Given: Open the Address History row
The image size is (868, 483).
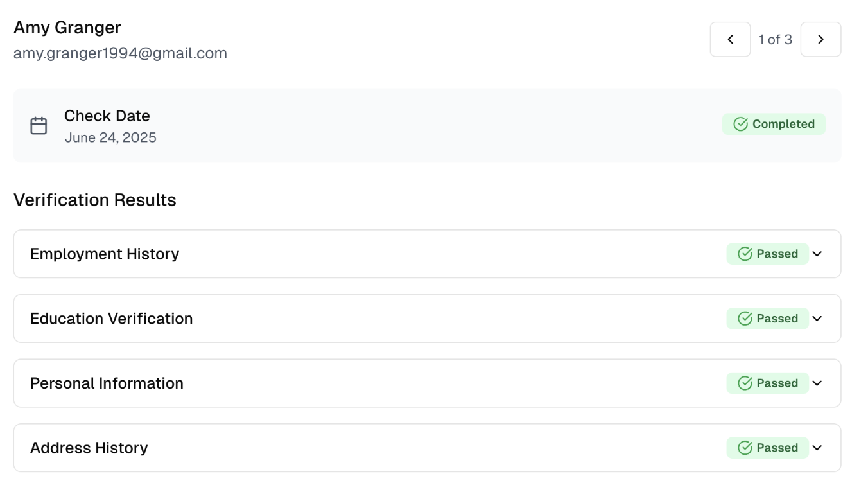Looking at the screenshot, I should 427,448.
